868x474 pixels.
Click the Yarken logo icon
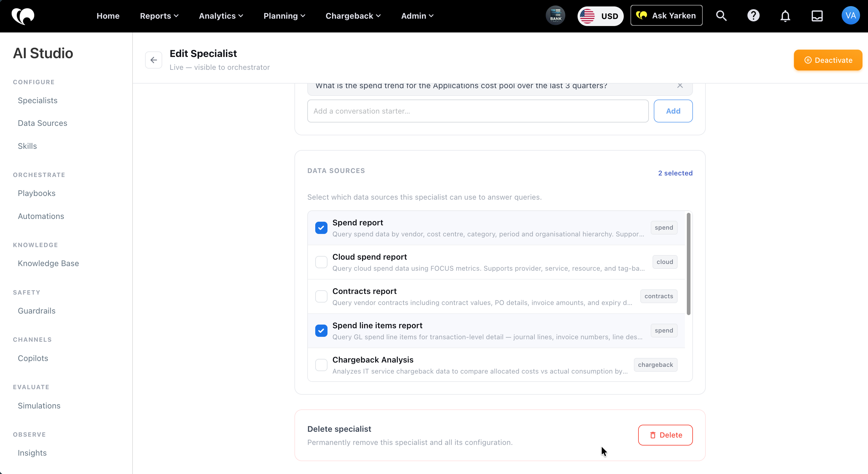[23, 16]
